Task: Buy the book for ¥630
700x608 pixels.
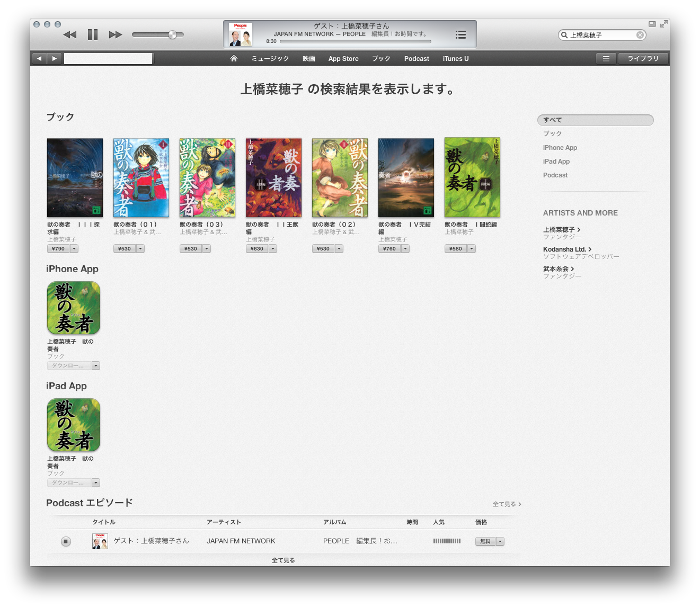Action: [257, 248]
